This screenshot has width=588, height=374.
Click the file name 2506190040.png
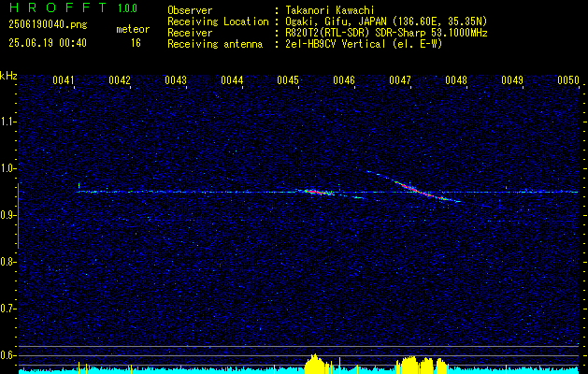point(48,25)
